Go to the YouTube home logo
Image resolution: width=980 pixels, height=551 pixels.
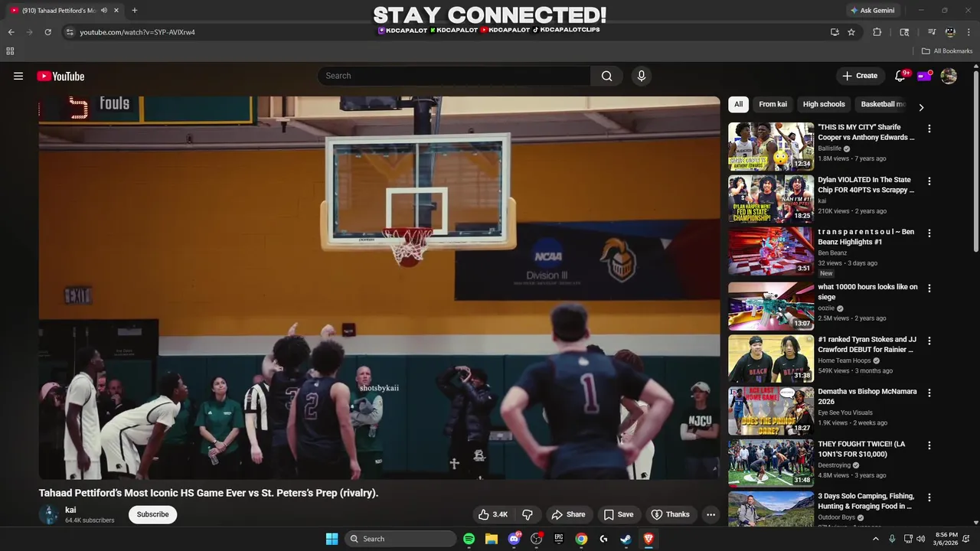60,76
